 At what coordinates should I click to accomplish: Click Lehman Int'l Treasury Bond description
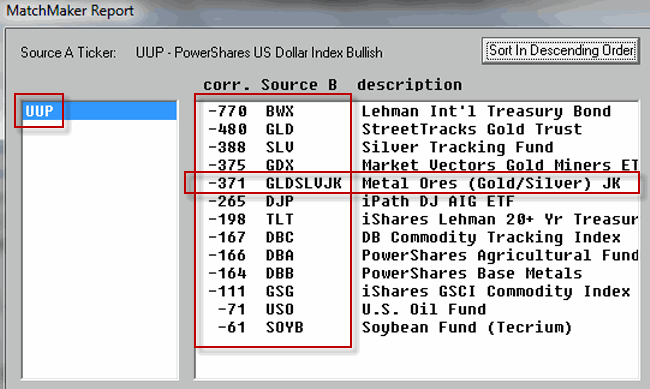486,111
